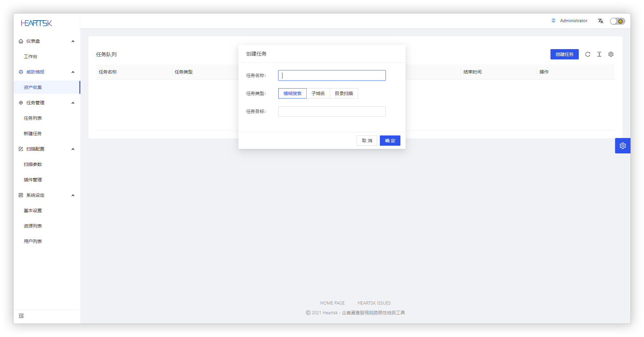Screen dimensions: 644x337
Task: Open 基本设置 menu item
Action: click(x=47, y=211)
